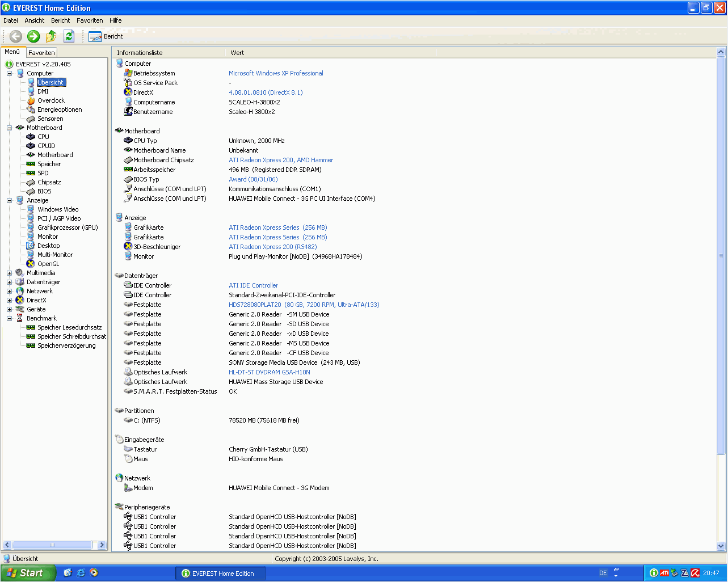This screenshot has height=582, width=728.
Task: Open the Hilfe menu
Action: (x=116, y=20)
